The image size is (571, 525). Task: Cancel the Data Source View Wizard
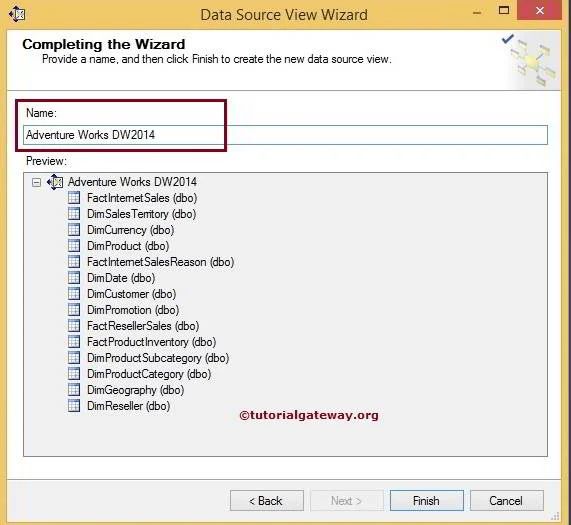click(x=507, y=501)
